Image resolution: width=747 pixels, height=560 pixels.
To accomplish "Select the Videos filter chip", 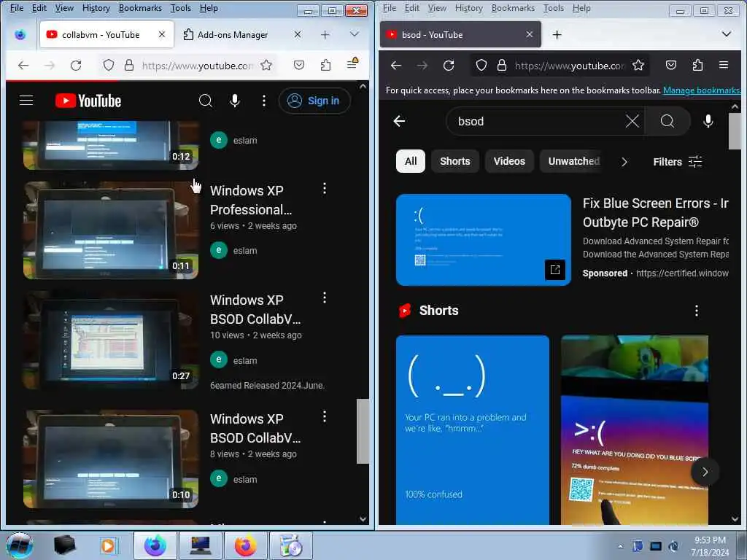I will pyautogui.click(x=509, y=161).
